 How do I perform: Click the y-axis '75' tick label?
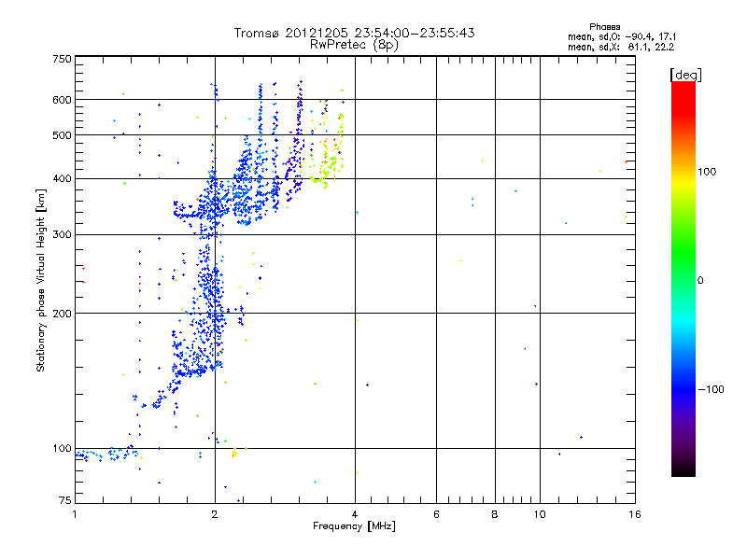(x=65, y=500)
